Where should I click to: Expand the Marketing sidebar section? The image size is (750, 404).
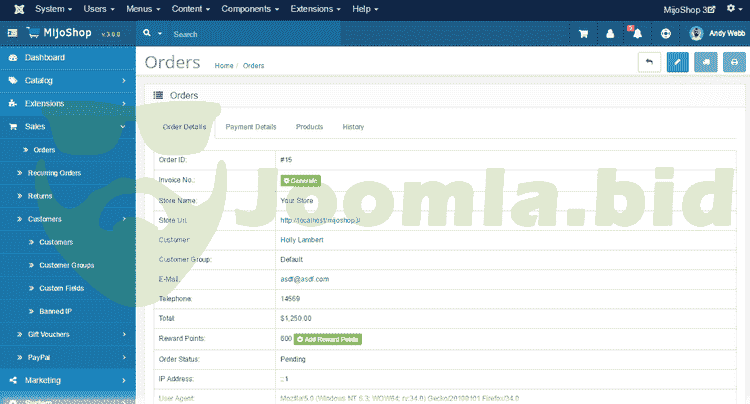tap(67, 380)
